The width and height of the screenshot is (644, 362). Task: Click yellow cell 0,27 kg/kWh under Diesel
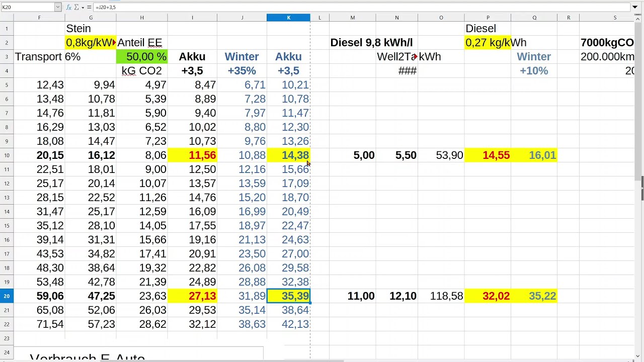488,43
